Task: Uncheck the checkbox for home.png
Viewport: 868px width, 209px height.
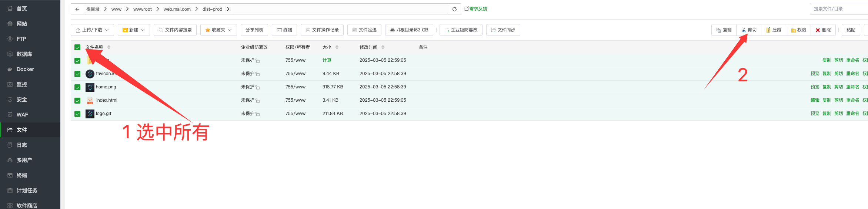Action: tap(77, 87)
